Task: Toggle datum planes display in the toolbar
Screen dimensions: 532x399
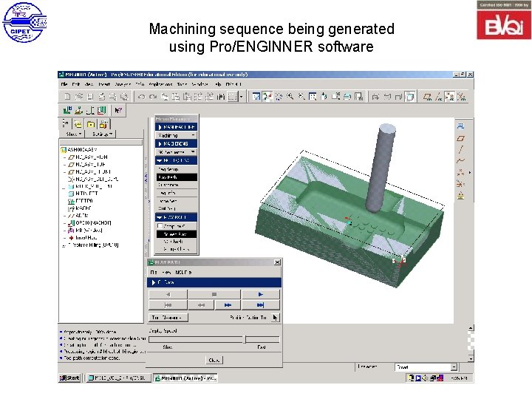Action: [x=427, y=97]
